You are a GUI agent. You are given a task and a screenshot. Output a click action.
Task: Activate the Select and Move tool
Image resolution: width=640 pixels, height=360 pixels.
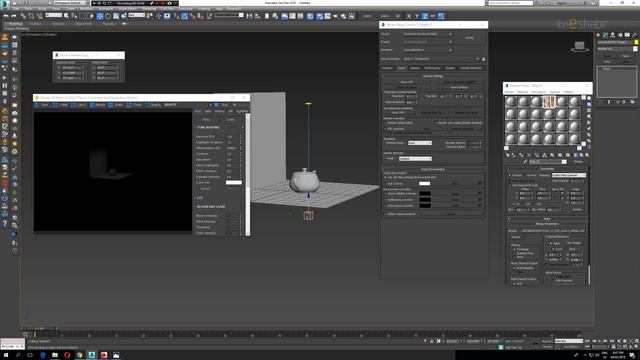(100, 16)
